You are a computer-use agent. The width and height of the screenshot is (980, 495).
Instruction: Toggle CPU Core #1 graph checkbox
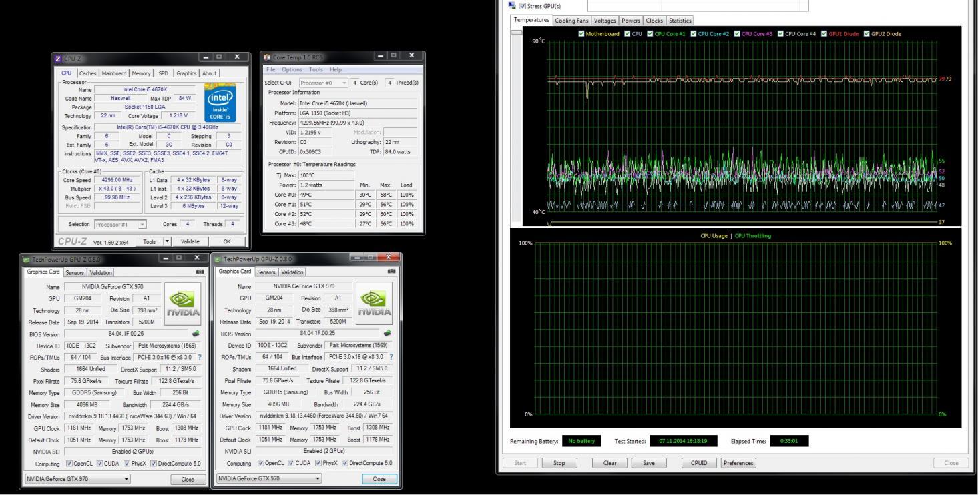[x=650, y=33]
